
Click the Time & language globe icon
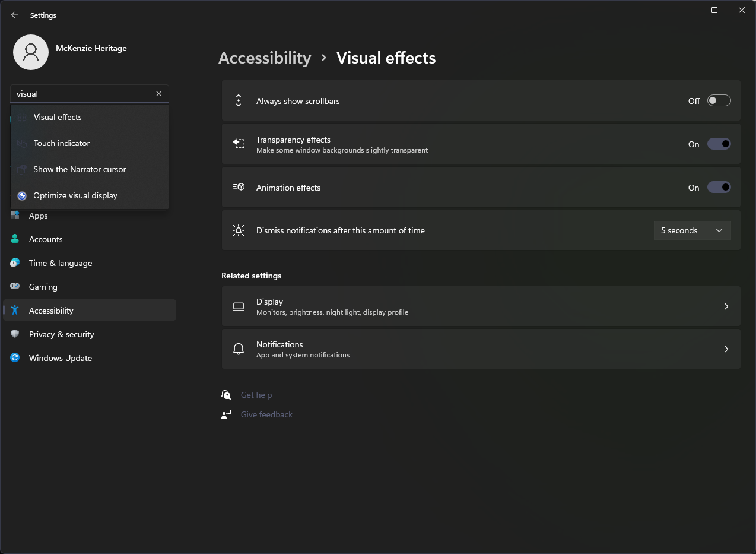point(15,263)
